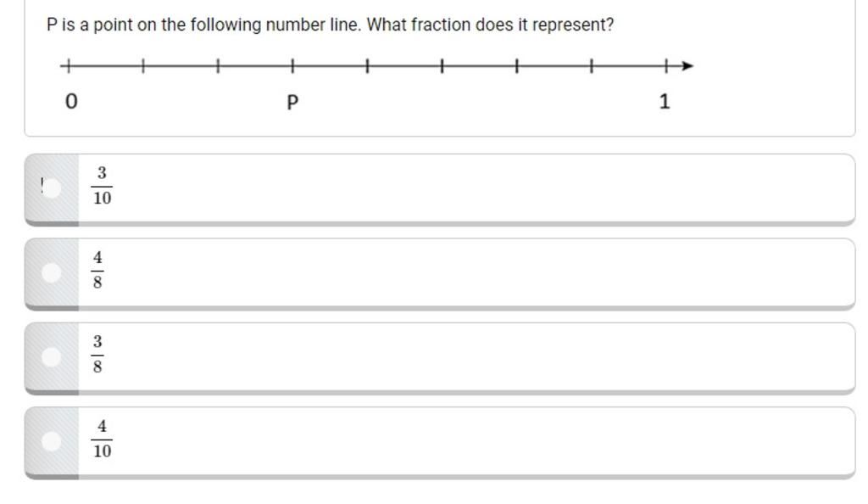This screenshot has width=868, height=504.
Task: Click the tick mark immediately right of P
Action: coord(367,66)
